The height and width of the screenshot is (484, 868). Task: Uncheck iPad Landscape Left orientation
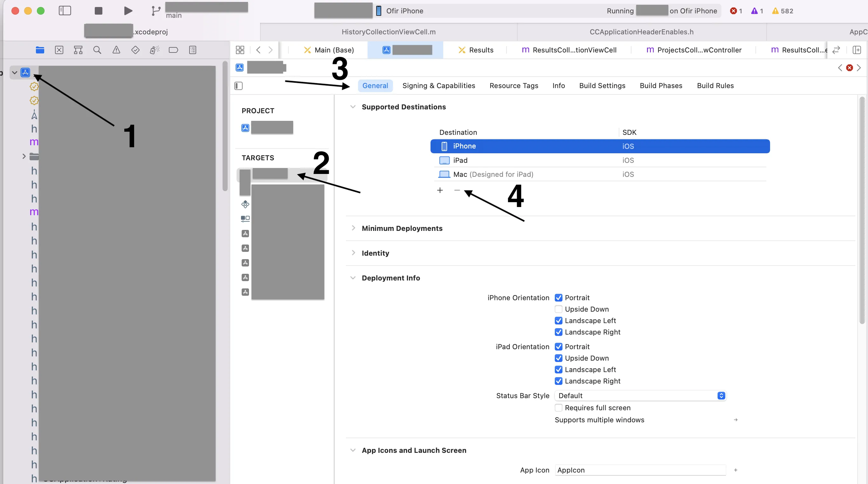pyautogui.click(x=558, y=370)
